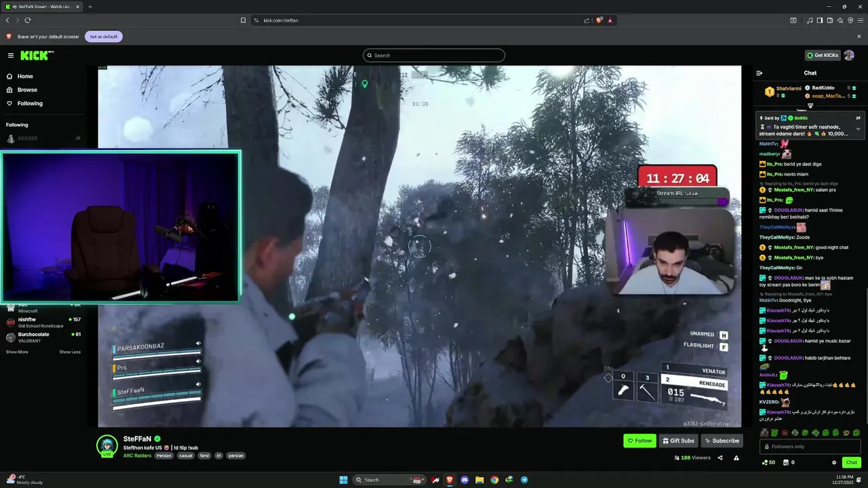Open Brave Leo AI sparkle icon
The image size is (868, 488).
840,20
